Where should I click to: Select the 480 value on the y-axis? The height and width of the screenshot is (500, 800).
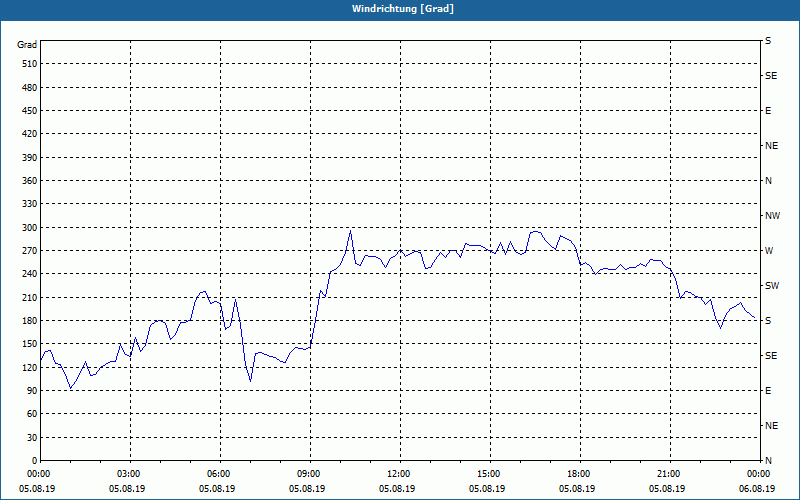pyautogui.click(x=30, y=88)
